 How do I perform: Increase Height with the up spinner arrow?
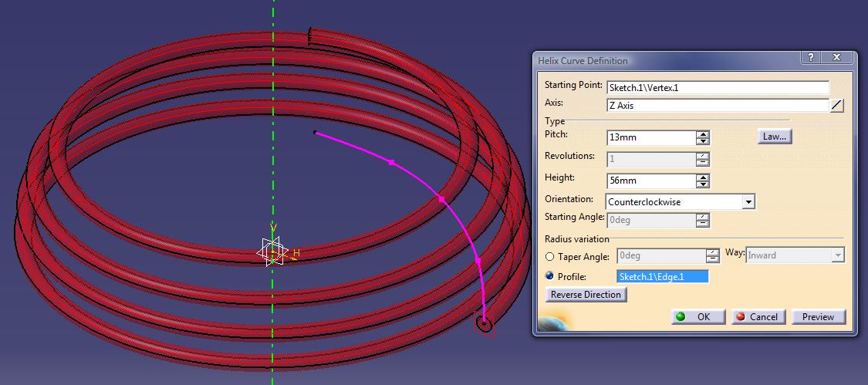[x=703, y=177]
